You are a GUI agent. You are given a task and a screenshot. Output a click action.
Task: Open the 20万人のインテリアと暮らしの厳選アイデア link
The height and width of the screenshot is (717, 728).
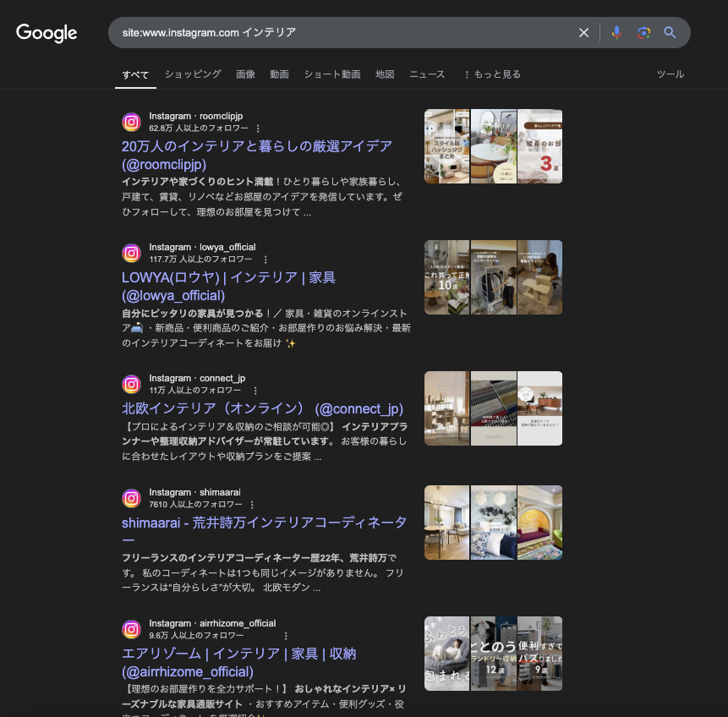[x=257, y=155]
